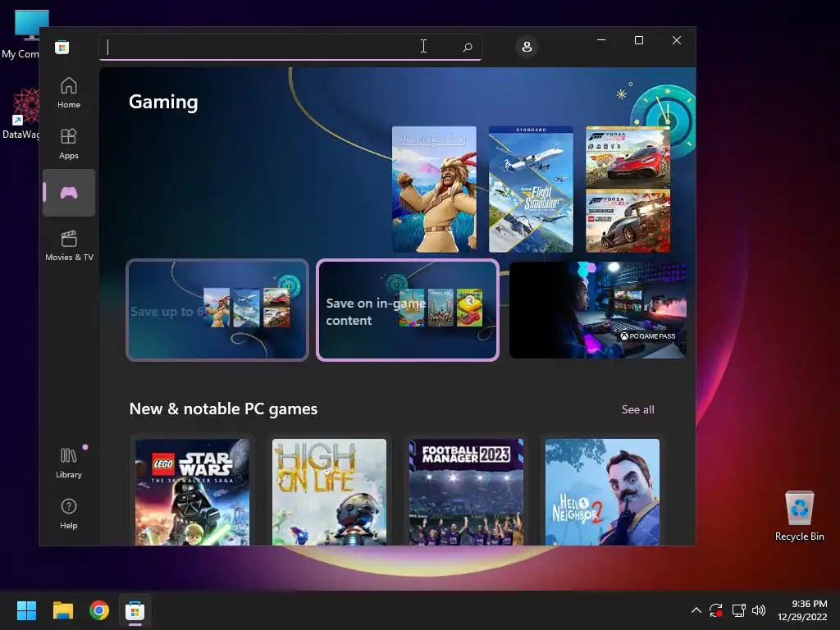The height and width of the screenshot is (630, 840).
Task: Open the user account profile icon
Action: [527, 47]
